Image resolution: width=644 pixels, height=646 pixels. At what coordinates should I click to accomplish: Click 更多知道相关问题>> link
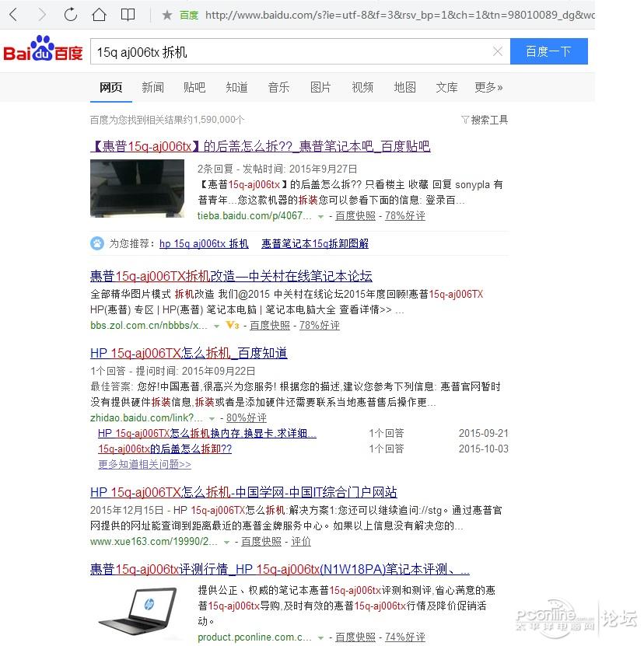[145, 465]
